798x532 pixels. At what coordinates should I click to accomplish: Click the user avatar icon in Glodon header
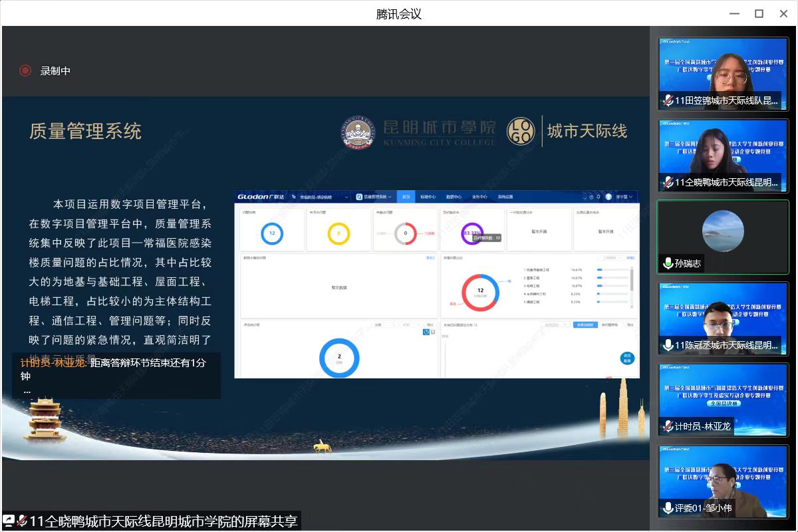coord(608,197)
